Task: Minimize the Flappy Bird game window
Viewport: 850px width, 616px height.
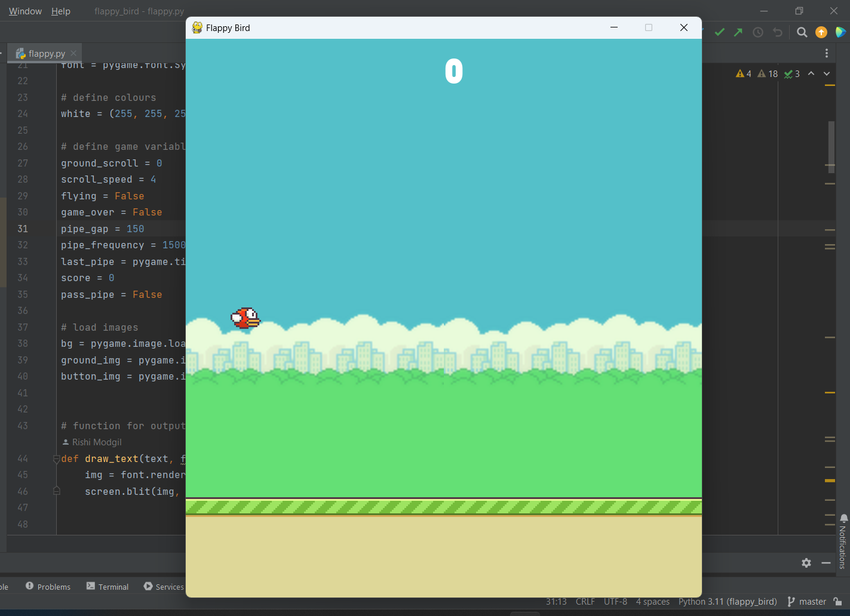Action: pyautogui.click(x=613, y=27)
